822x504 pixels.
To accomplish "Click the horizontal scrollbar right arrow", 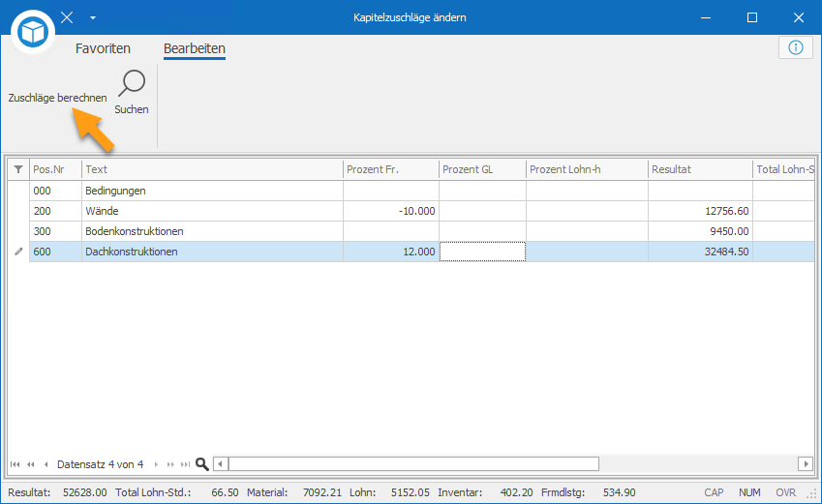I will pos(806,464).
